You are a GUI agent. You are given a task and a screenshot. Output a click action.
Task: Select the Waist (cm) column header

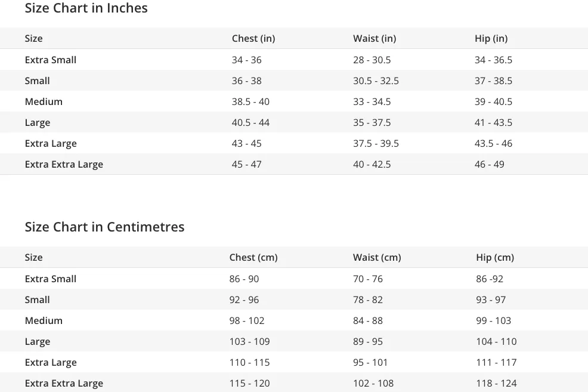click(x=377, y=257)
